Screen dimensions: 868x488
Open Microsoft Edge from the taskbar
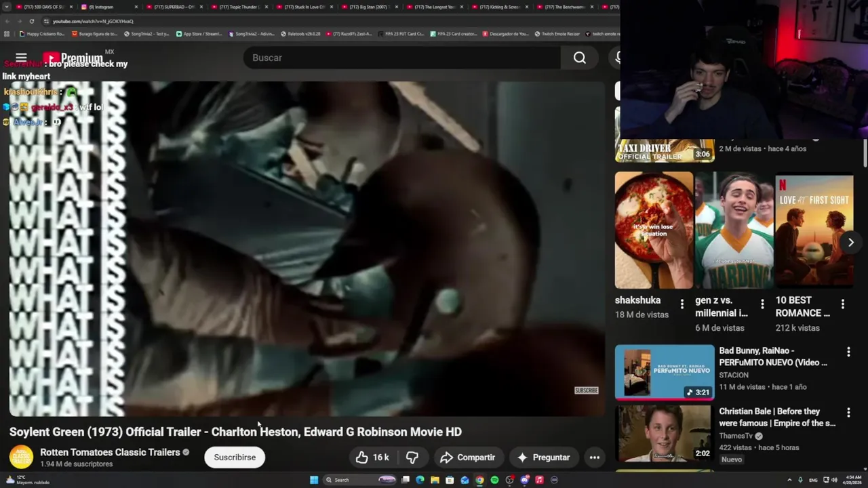point(420,480)
